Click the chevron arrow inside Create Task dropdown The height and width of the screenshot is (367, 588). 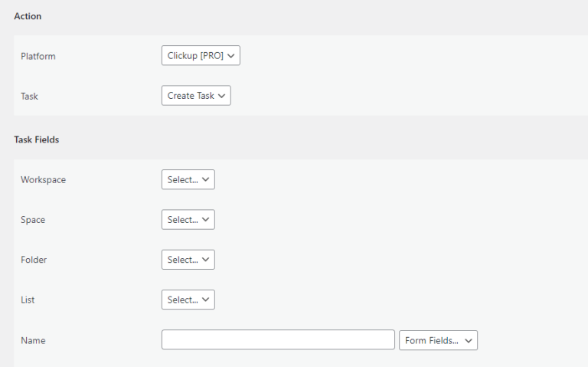click(221, 96)
